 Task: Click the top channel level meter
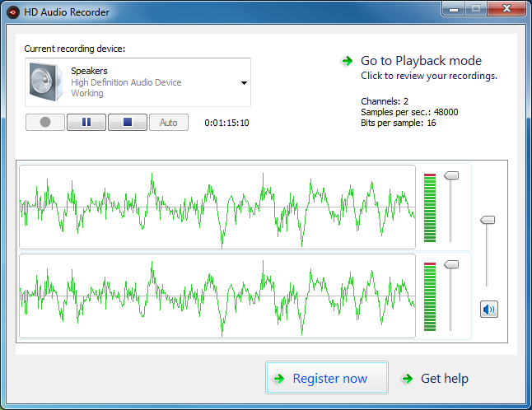(x=430, y=207)
